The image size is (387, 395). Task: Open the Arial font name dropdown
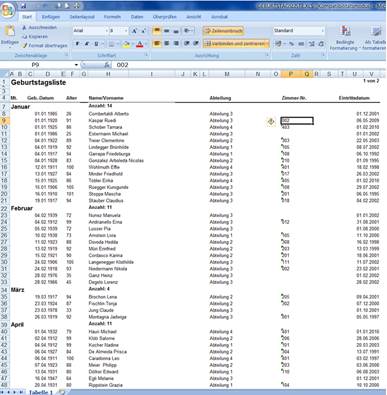[107, 31]
